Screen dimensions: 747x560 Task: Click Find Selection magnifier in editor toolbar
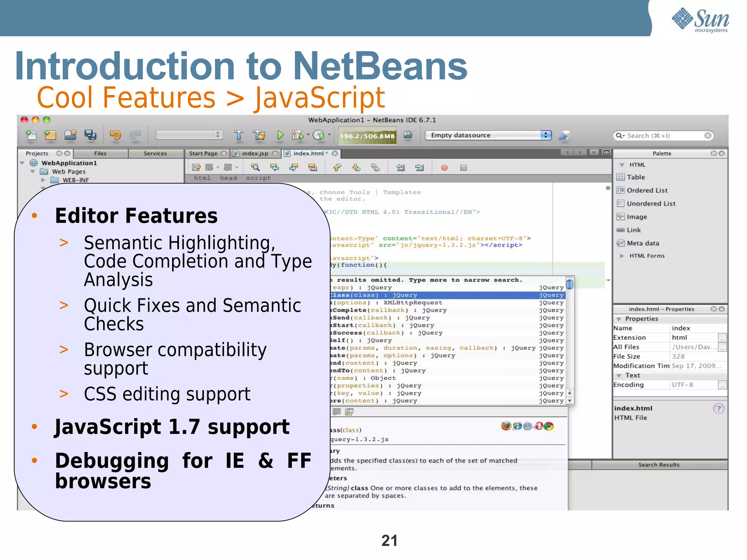pos(255,167)
